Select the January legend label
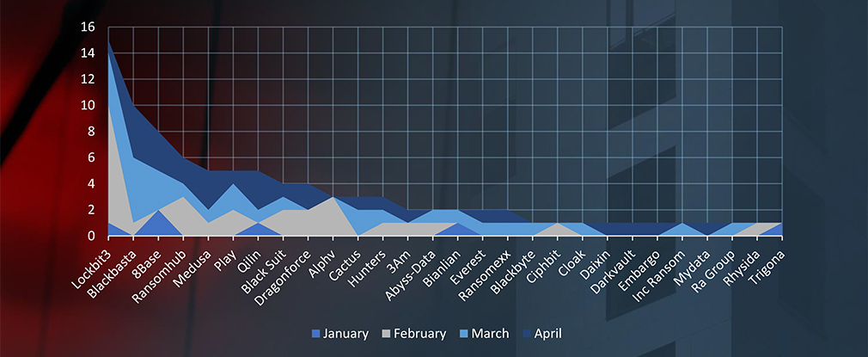Viewport: 868px width, 357px height. pos(345,334)
